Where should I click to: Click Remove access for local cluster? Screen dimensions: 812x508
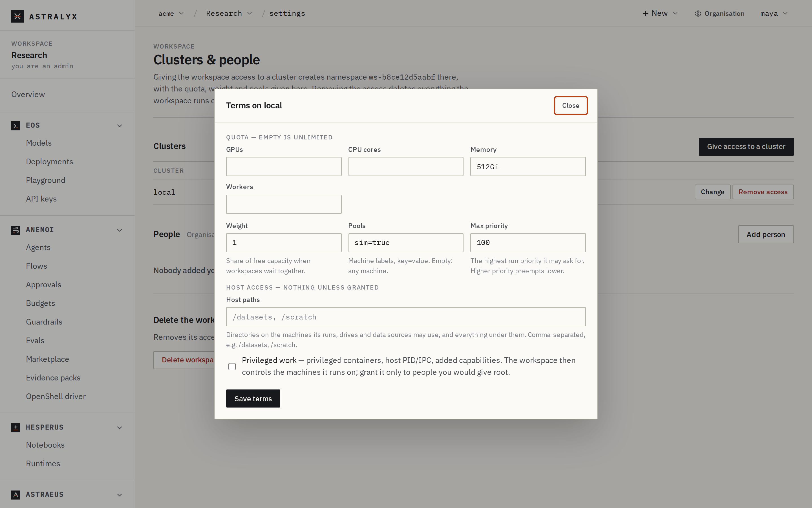(763, 192)
